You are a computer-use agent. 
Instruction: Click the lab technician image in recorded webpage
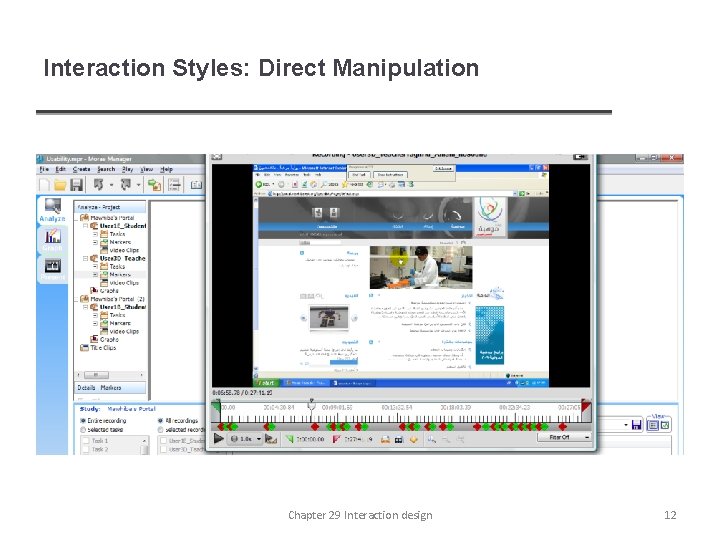click(x=421, y=267)
